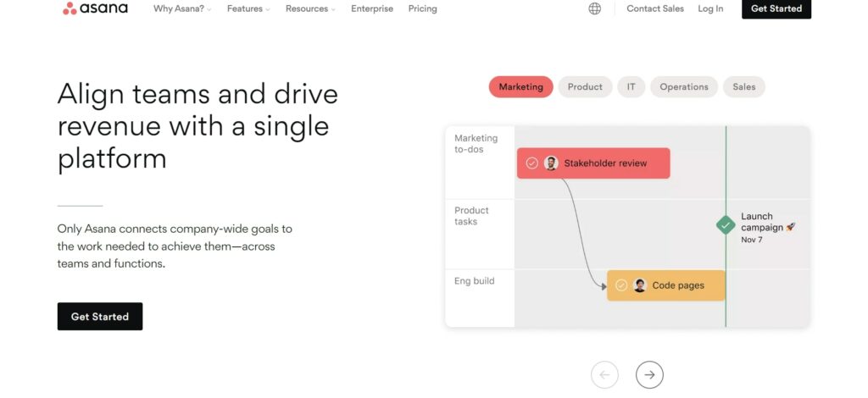Viewport: 868px width, 398px height.
Task: Toggle the Code pages completion checkmark
Action: (621, 285)
